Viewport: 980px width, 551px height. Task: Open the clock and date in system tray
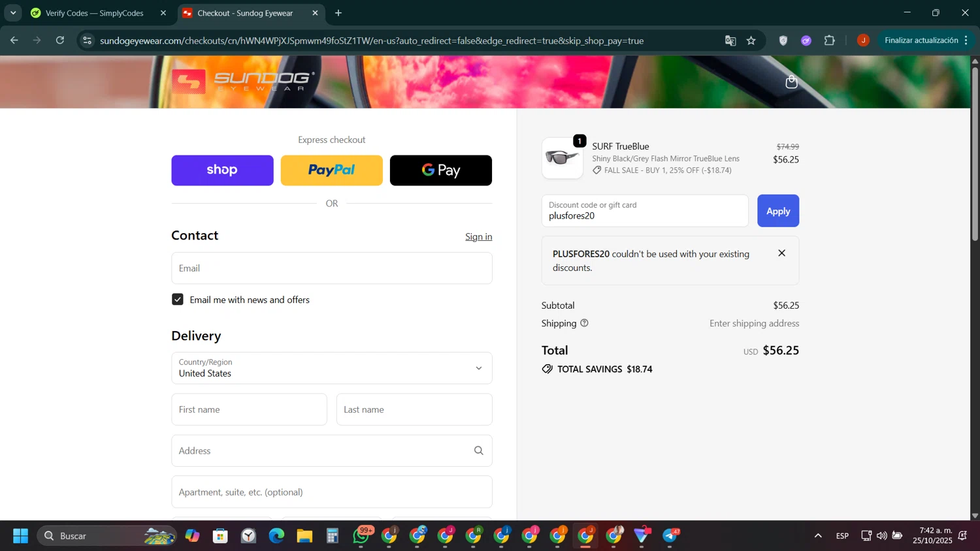click(x=932, y=536)
